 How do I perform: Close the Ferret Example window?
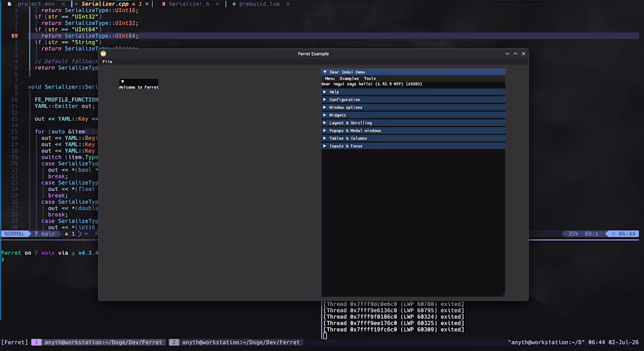[523, 53]
